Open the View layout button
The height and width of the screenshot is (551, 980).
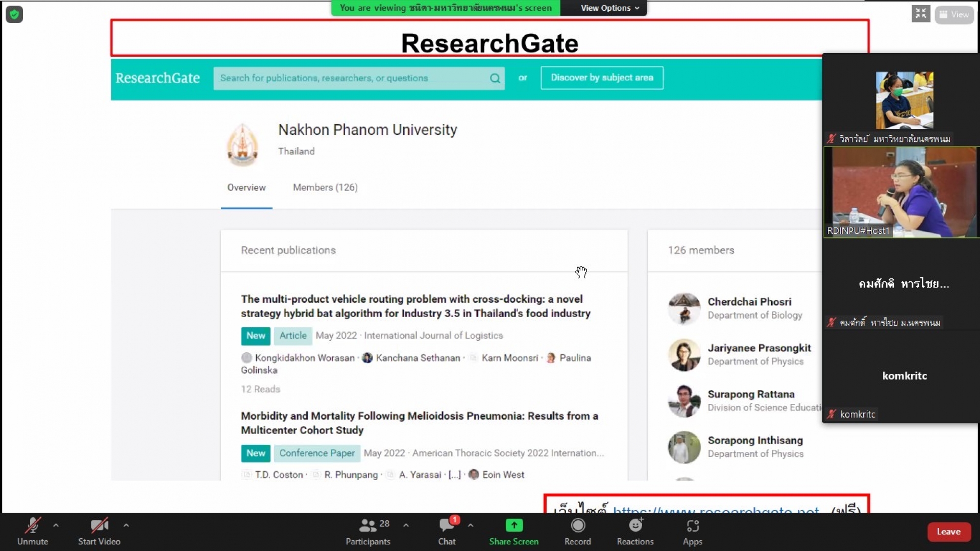click(954, 14)
